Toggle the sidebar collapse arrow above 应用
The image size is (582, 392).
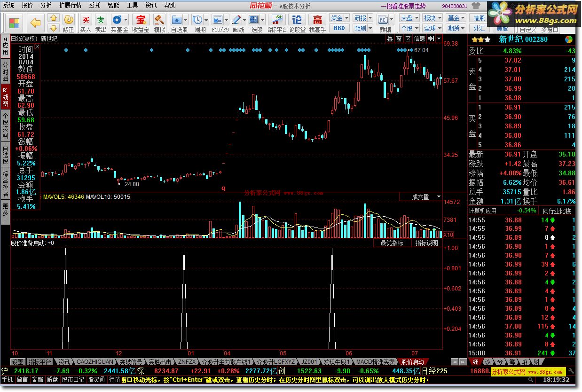tap(5, 39)
